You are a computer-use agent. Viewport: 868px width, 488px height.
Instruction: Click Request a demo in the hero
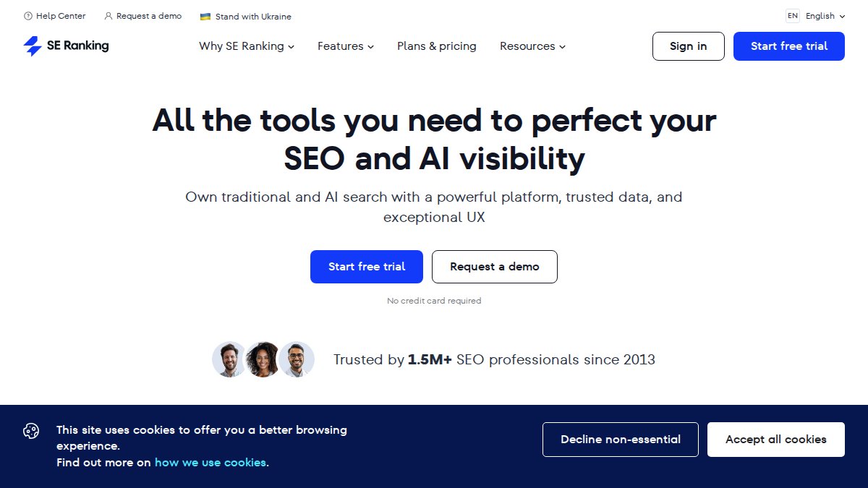(x=495, y=266)
